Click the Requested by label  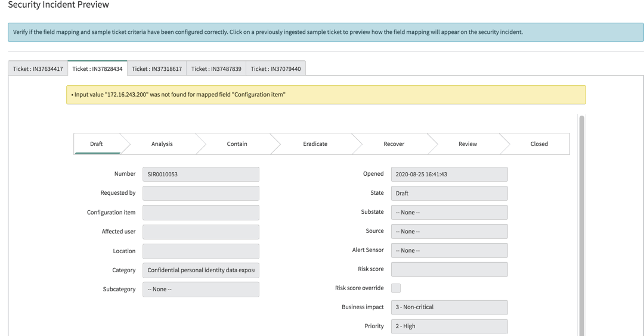point(118,193)
